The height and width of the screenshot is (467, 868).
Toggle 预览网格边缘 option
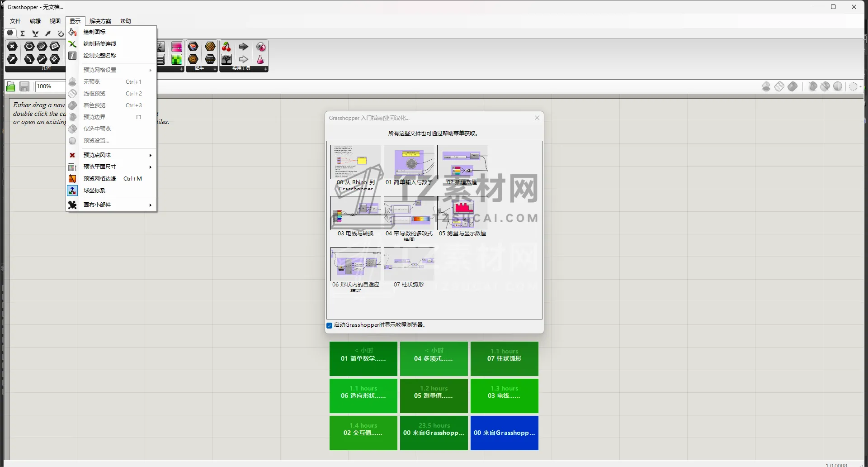(x=111, y=179)
